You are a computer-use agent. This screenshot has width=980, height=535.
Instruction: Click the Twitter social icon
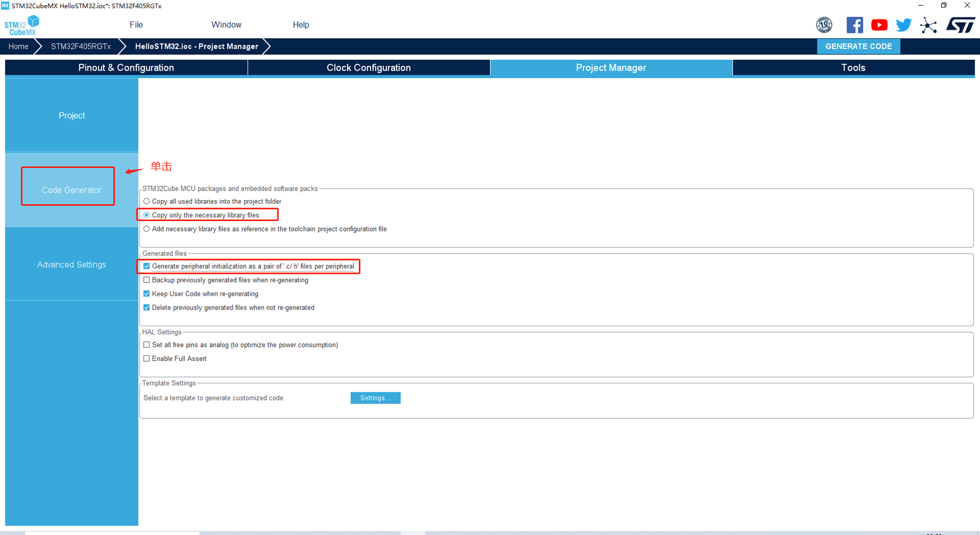coord(903,26)
